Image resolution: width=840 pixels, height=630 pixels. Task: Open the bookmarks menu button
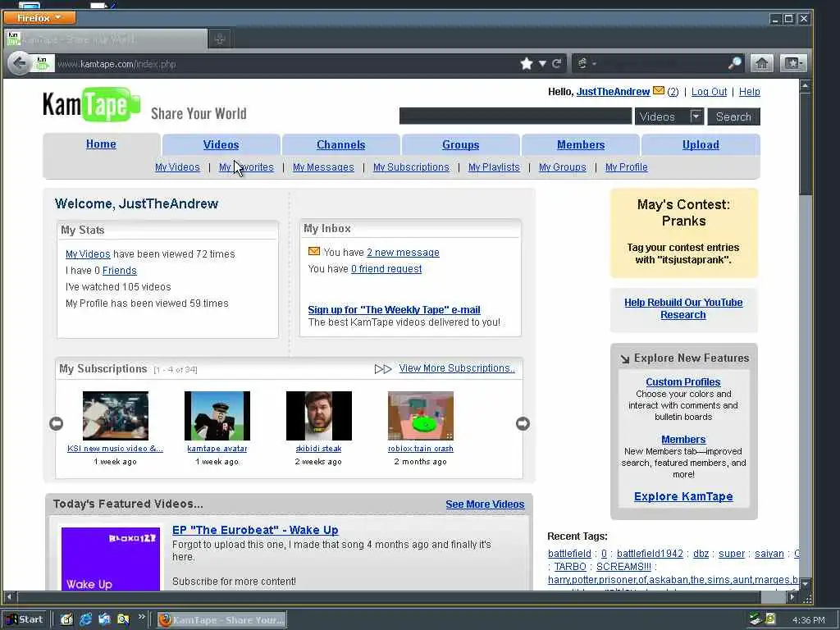(x=793, y=63)
